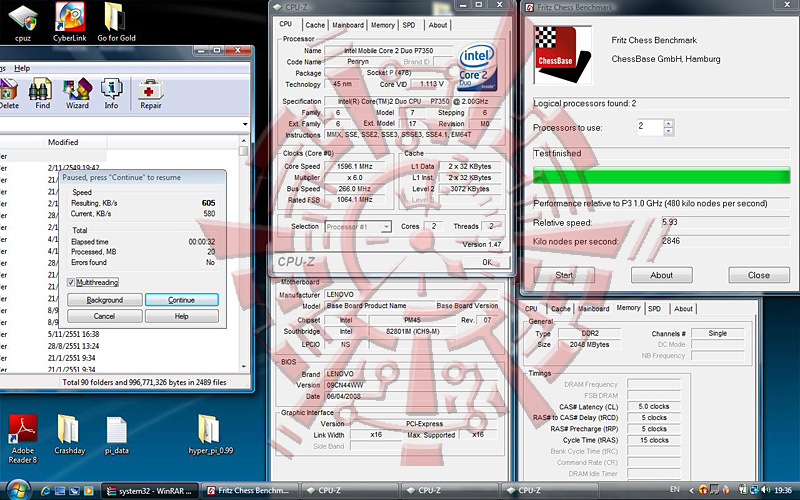This screenshot has height=500, width=800.
Task: Open the hyper_pi_0.99 folder icon
Action: click(211, 435)
